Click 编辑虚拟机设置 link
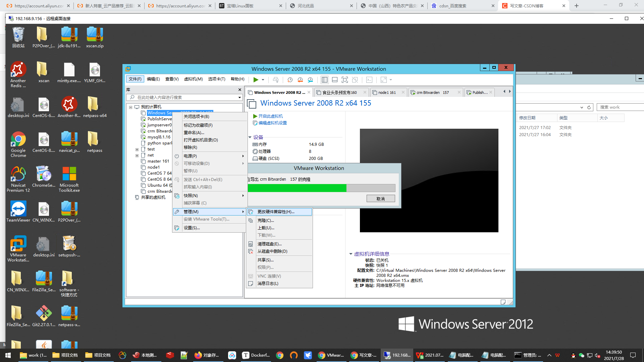This screenshot has height=362, width=644. tap(273, 123)
